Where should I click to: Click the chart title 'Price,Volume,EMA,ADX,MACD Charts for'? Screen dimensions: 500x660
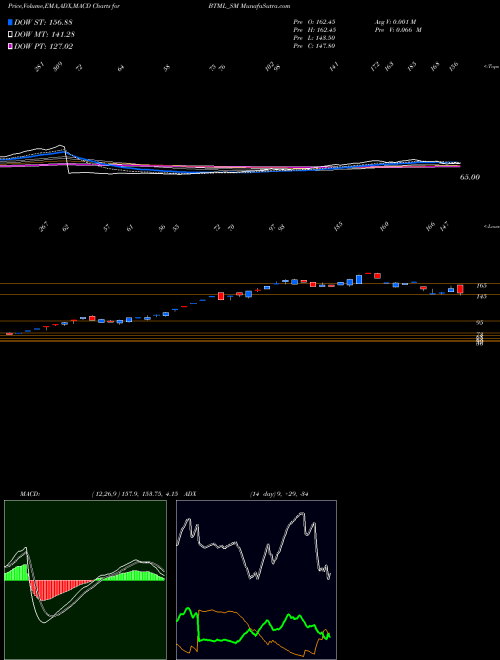63,7
